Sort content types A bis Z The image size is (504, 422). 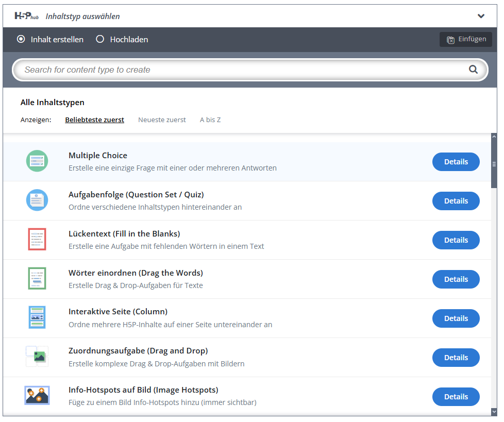[210, 120]
